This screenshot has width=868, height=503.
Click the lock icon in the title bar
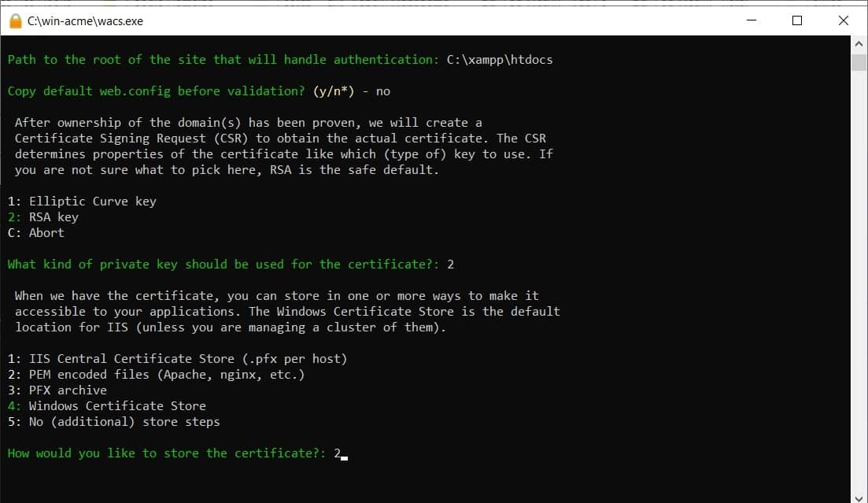tap(16, 21)
